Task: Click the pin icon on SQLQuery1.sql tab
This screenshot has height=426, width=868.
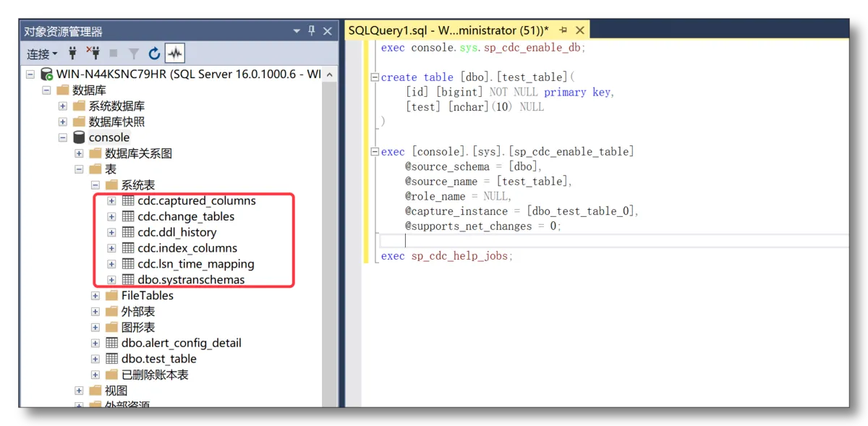Action: (563, 30)
